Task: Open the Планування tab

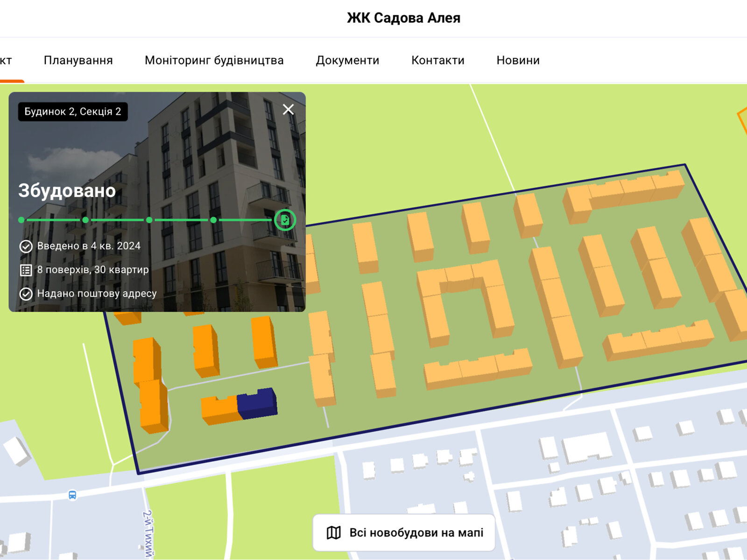Action: point(78,60)
